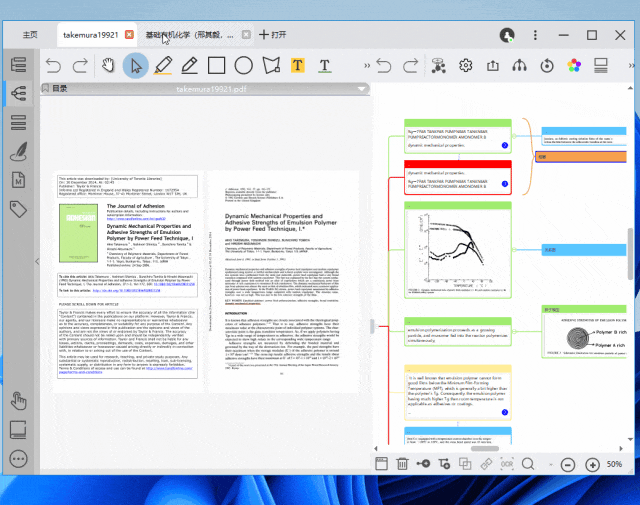
Task: Select the text highlight T tool
Action: click(x=298, y=66)
